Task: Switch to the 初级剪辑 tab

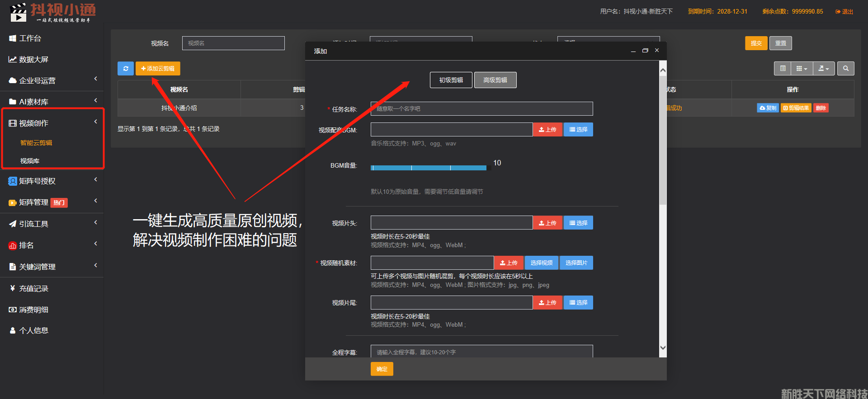Action: coord(451,80)
